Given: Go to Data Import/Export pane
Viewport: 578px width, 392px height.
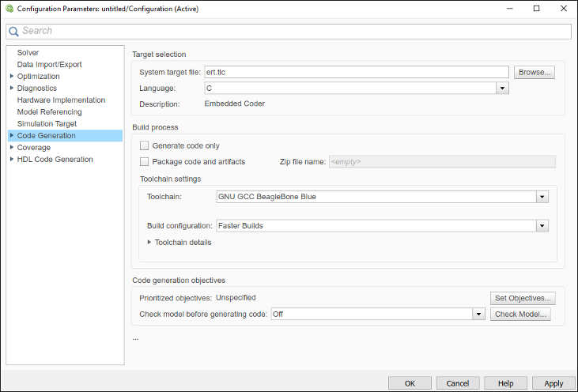Looking at the screenshot, I should pyautogui.click(x=49, y=65).
